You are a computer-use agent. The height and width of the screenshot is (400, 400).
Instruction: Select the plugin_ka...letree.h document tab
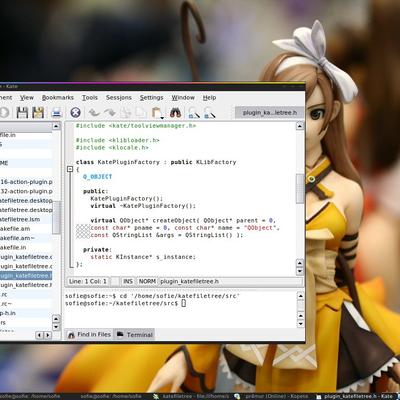tap(269, 113)
